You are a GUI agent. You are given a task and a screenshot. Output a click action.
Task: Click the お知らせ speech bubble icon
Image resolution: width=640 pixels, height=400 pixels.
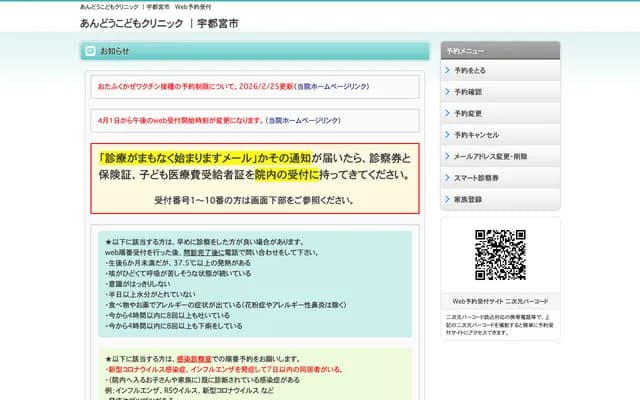(90, 51)
